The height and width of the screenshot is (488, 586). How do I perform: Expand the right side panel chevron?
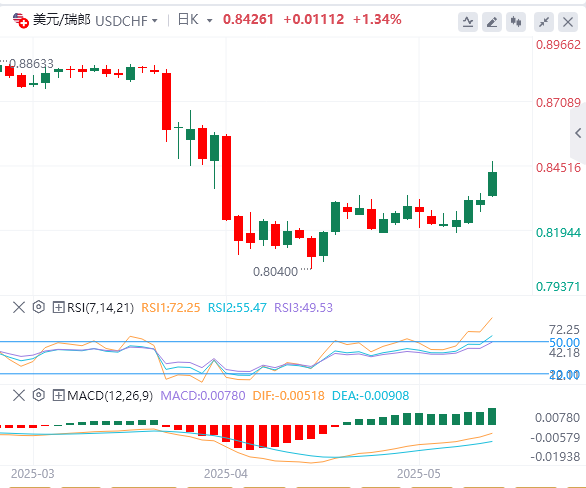point(578,133)
